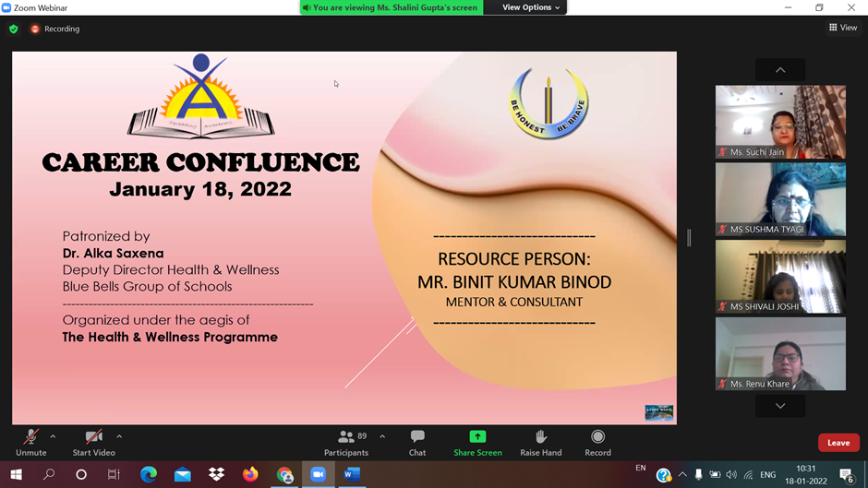Click the green Share Screen icon

coord(477,442)
